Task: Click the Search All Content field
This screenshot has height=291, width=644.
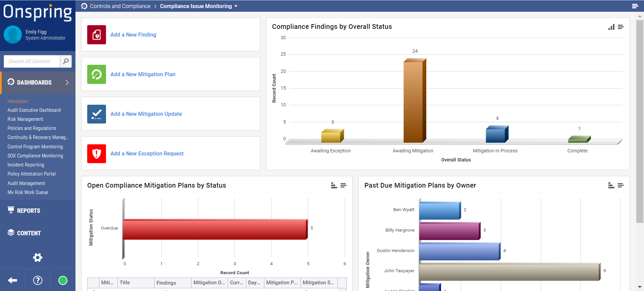Action: [x=32, y=61]
